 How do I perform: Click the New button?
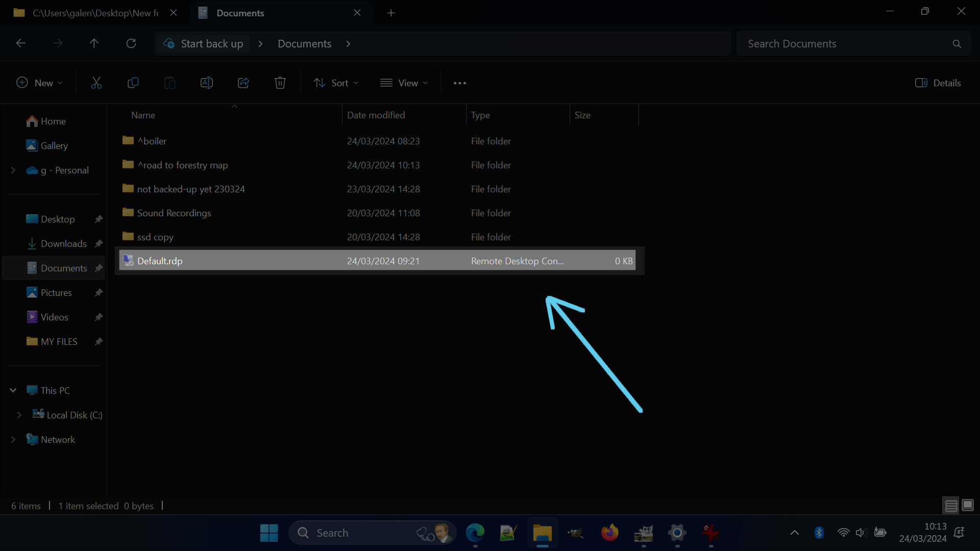click(39, 83)
